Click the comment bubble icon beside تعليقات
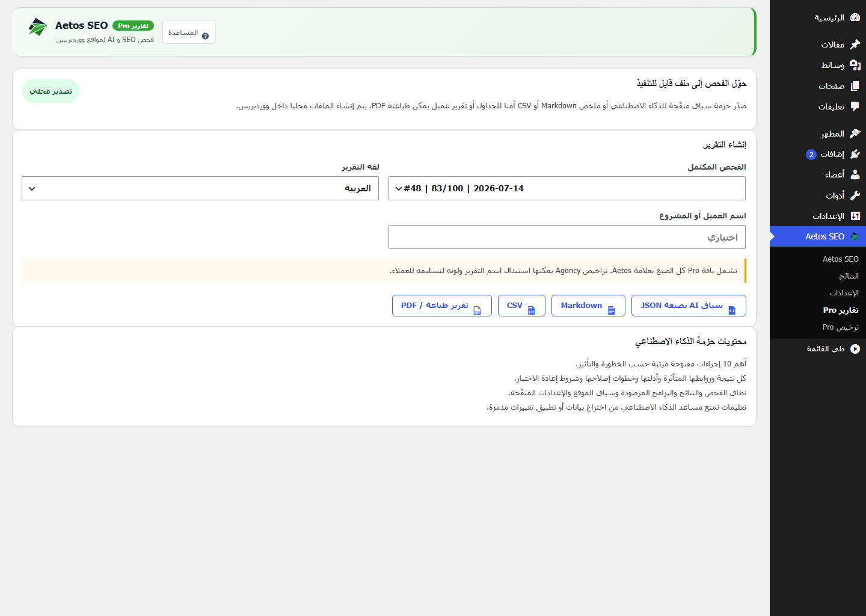 (x=855, y=106)
